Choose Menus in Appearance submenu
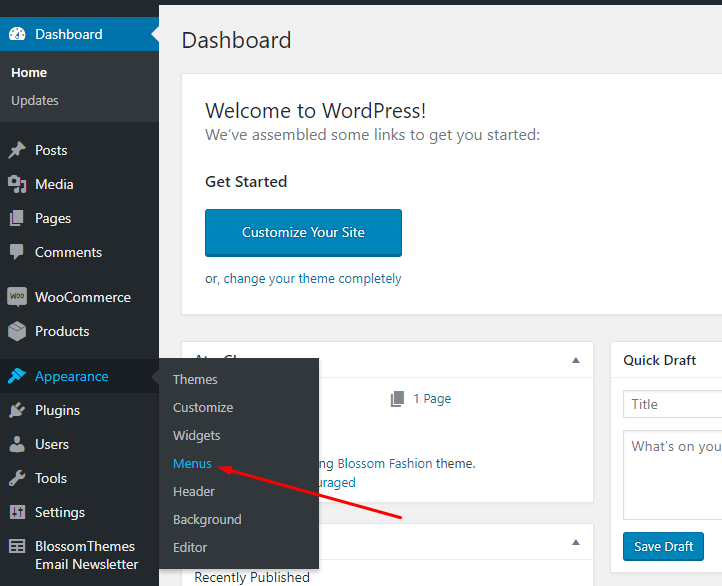The width and height of the screenshot is (722, 586). pos(192,464)
